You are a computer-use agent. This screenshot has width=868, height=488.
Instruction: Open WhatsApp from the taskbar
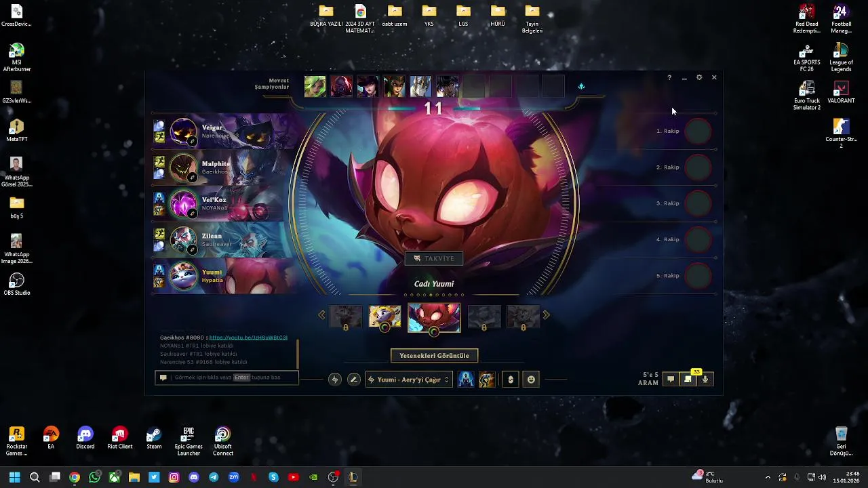[x=94, y=477]
